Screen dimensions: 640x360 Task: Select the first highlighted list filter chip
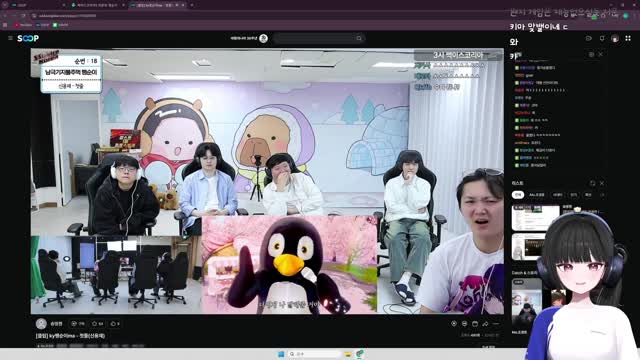[518, 195]
